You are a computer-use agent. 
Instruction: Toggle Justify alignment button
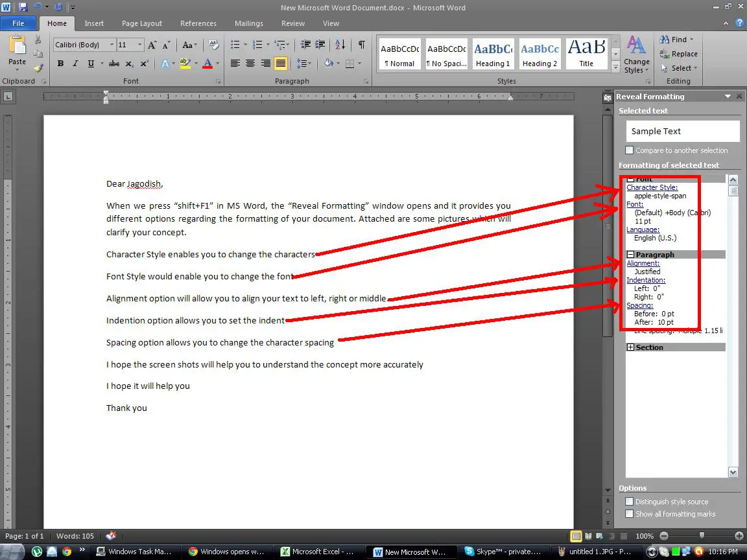[x=281, y=64]
